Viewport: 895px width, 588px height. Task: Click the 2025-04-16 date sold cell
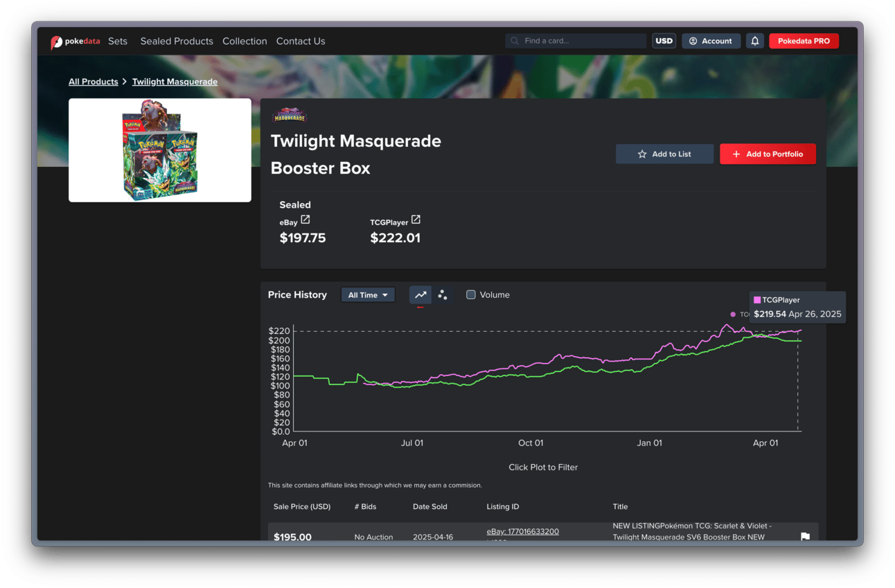(433, 537)
